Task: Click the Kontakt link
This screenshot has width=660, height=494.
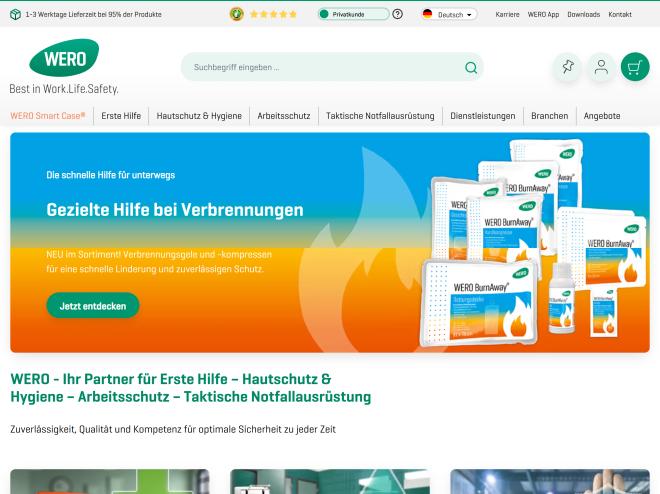Action: pyautogui.click(x=620, y=14)
